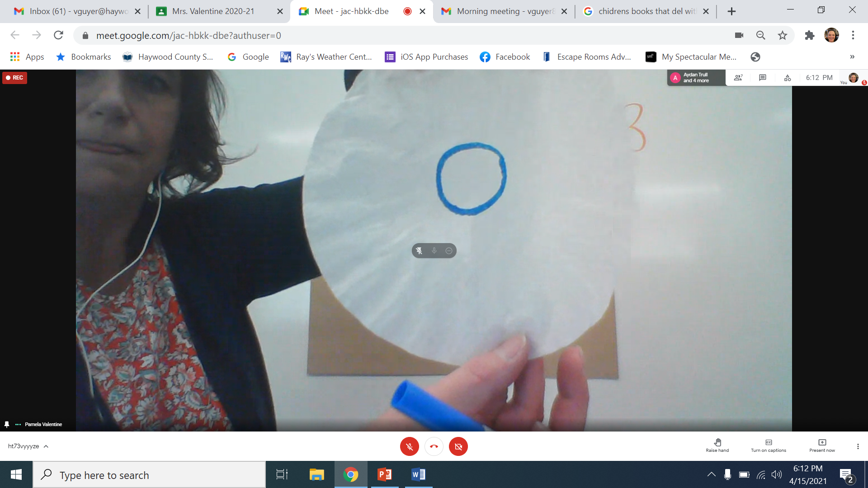The height and width of the screenshot is (488, 868).
Task: Expand hidden bookmarks with double chevron
Action: tap(852, 57)
